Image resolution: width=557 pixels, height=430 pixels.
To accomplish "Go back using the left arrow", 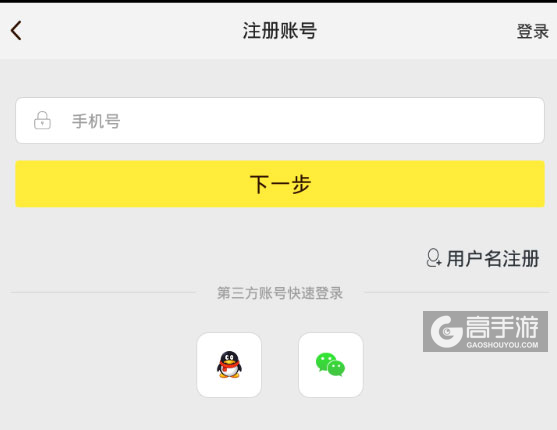I will point(16,31).
